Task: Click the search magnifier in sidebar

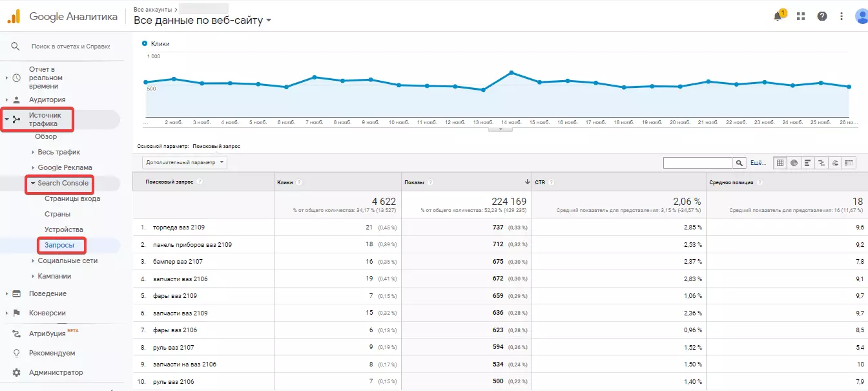Action: [x=15, y=47]
